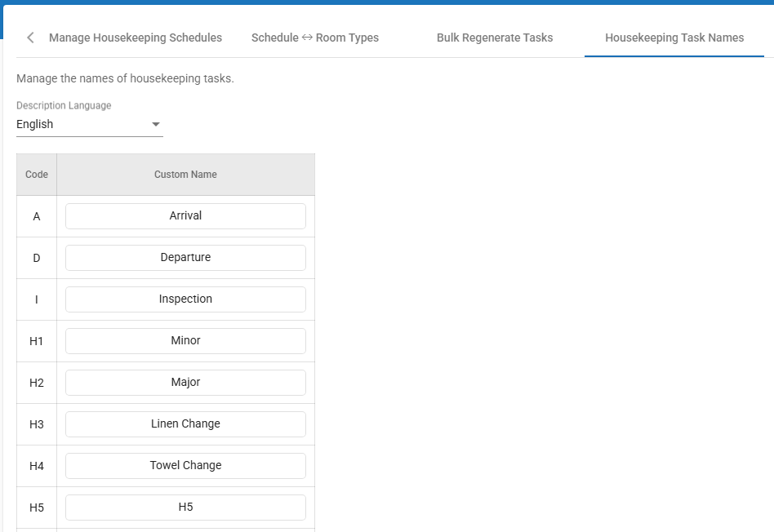The height and width of the screenshot is (532, 774).
Task: Click into the Major task name field
Action: coord(185,383)
